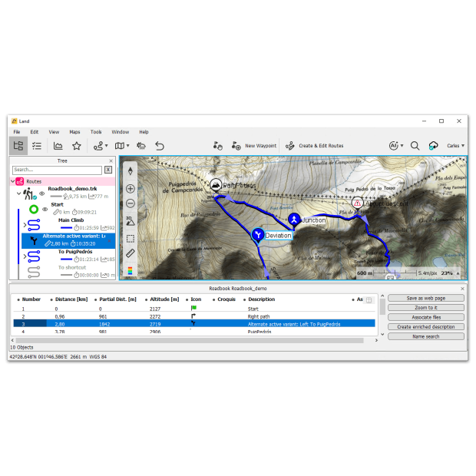Screen dimensions: 476x476
Task: Click the AI assistant toolbar icon
Action: click(x=393, y=146)
